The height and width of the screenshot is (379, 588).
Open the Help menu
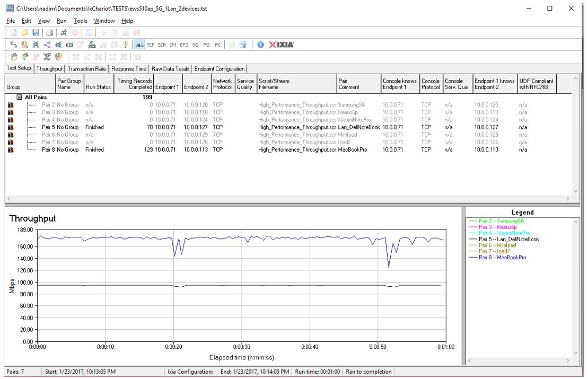pos(127,21)
